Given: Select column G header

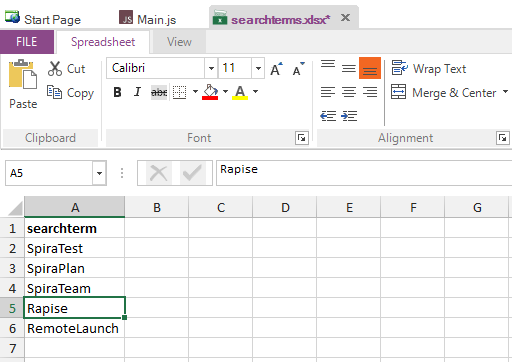Looking at the screenshot, I should tap(477, 207).
